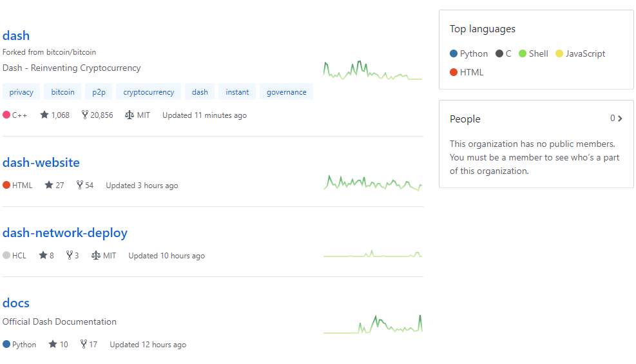This screenshot has width=636, height=364.
Task: Click the license scale icon for dash-network-deploy
Action: 96,255
